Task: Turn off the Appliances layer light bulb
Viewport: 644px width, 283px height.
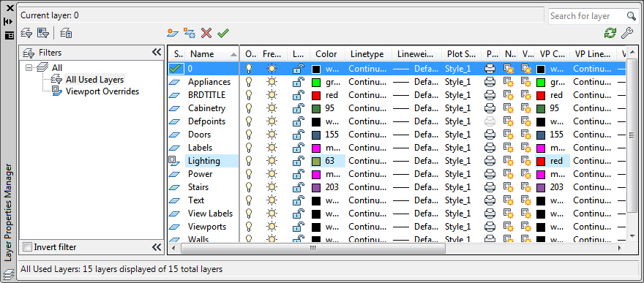Action: click(x=249, y=82)
